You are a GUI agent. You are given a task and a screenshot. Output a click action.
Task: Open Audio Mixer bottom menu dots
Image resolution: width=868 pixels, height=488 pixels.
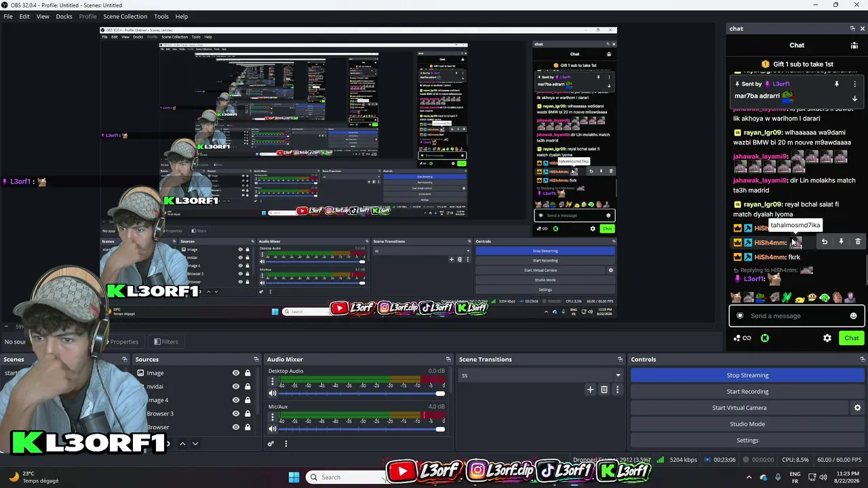click(x=285, y=444)
